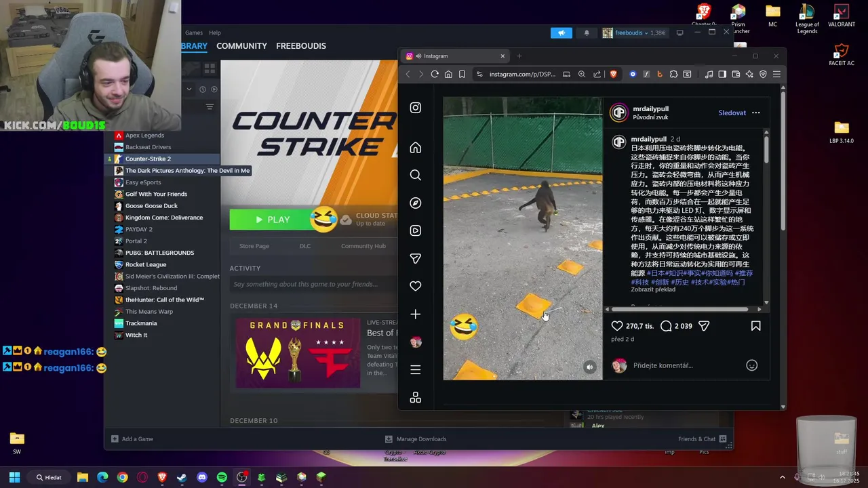Open Instagram Explore compass icon
Screen dimensions: 868x488
(416, 203)
